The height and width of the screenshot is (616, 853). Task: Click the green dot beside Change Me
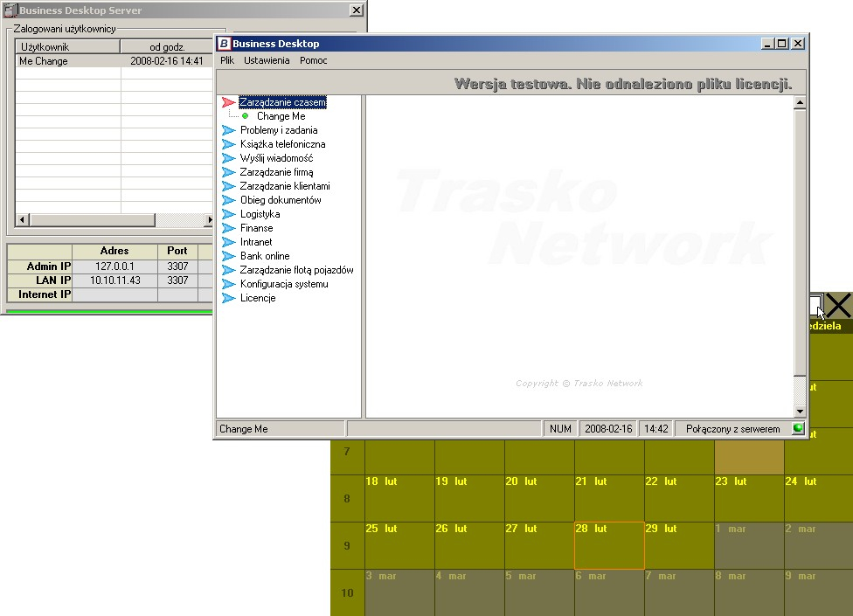[246, 116]
